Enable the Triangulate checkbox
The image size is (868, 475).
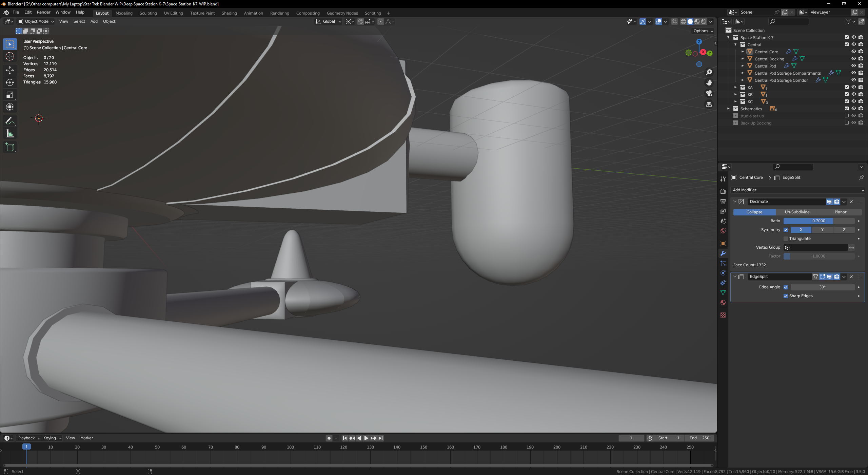[786, 239]
